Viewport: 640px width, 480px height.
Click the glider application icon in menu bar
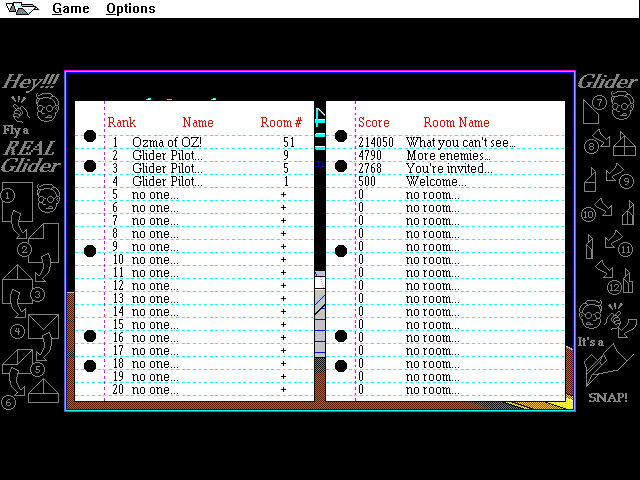pyautogui.click(x=22, y=8)
